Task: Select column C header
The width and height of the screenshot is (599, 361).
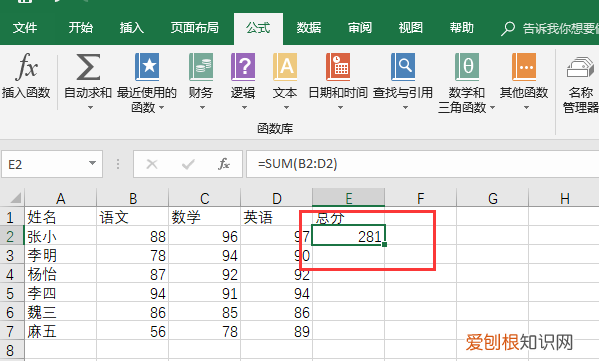Action: point(205,198)
